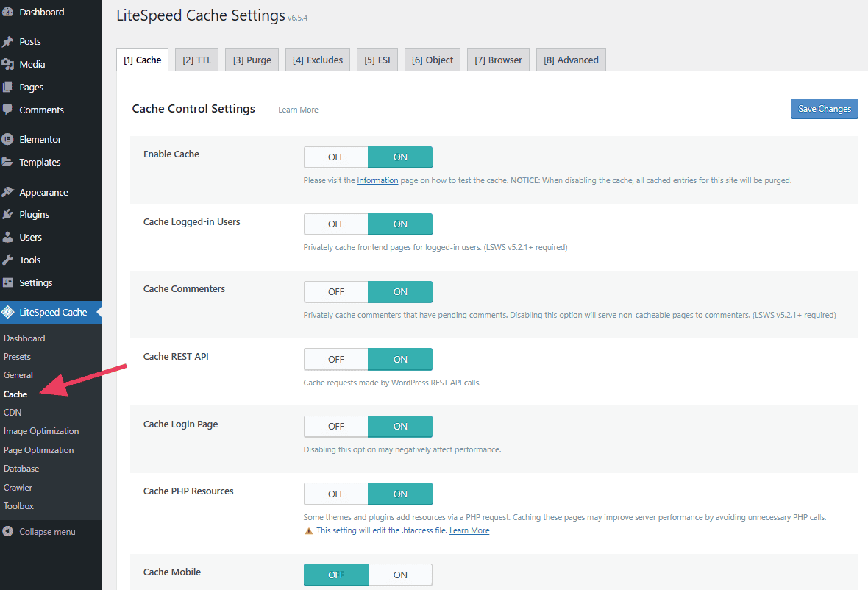This screenshot has width=868, height=590.
Task: Open the Information link under Enable Cache
Action: 377,180
